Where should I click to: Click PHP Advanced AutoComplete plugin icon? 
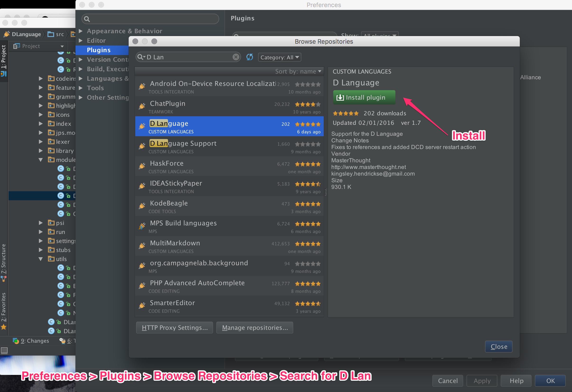pyautogui.click(x=142, y=285)
